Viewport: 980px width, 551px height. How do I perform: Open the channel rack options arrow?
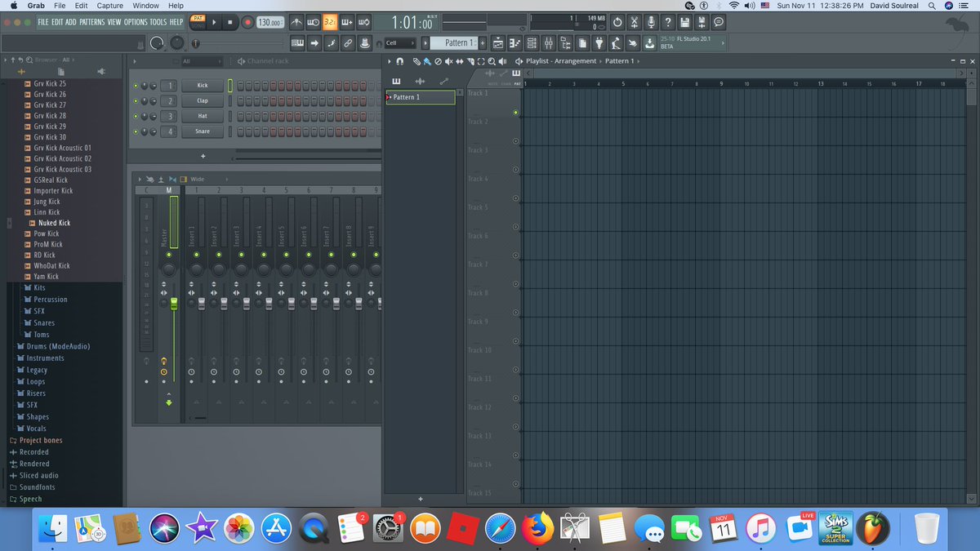click(135, 61)
